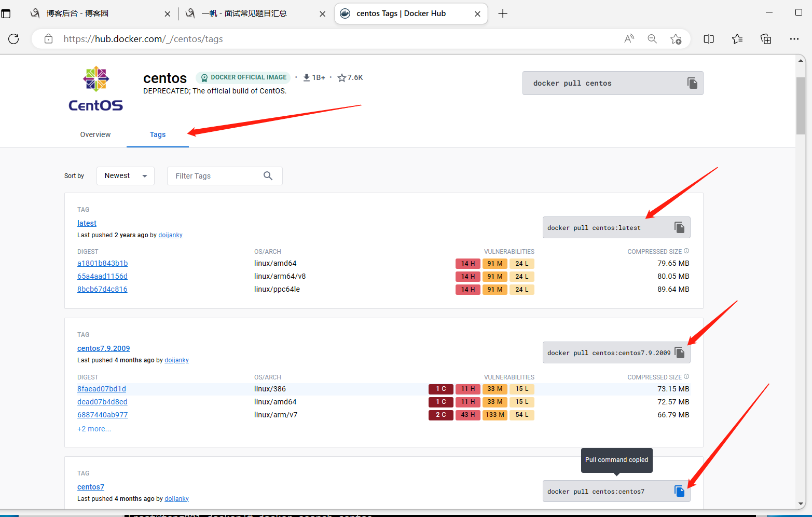Click the star count icon 7.6K
Image resolution: width=812 pixels, height=517 pixels.
point(341,78)
